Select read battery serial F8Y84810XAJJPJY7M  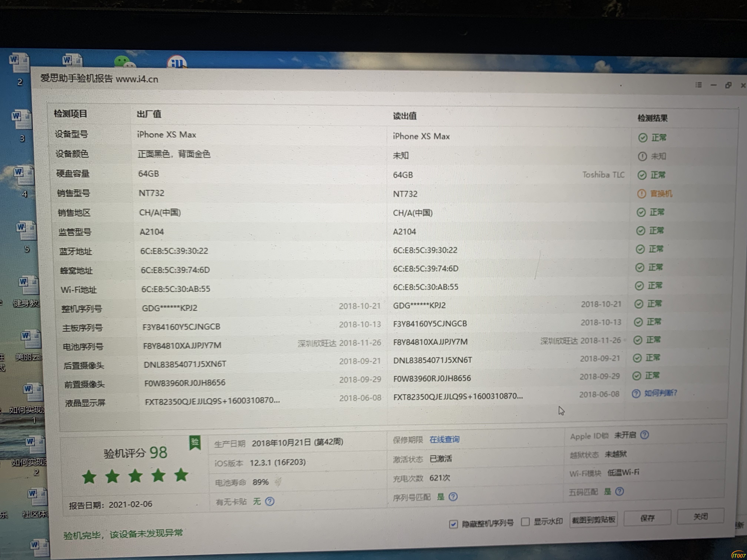pyautogui.click(x=431, y=342)
